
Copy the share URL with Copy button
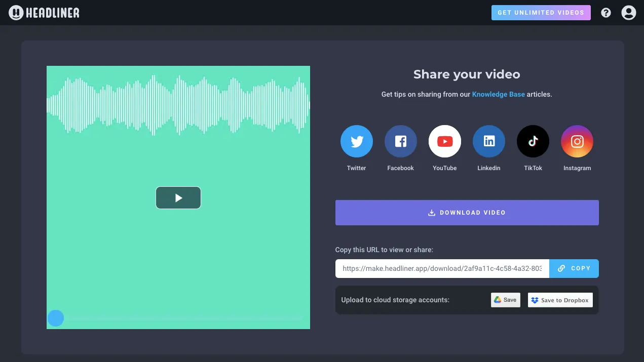[x=574, y=269]
